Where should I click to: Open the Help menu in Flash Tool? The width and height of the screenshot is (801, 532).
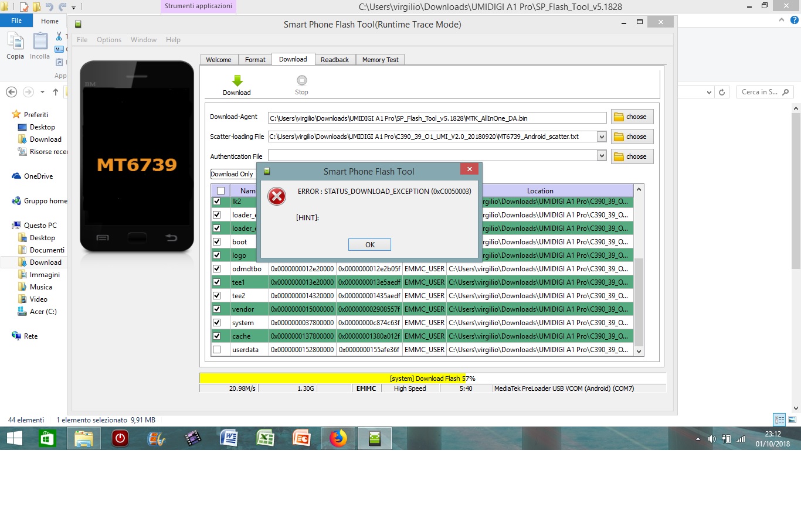pos(173,40)
